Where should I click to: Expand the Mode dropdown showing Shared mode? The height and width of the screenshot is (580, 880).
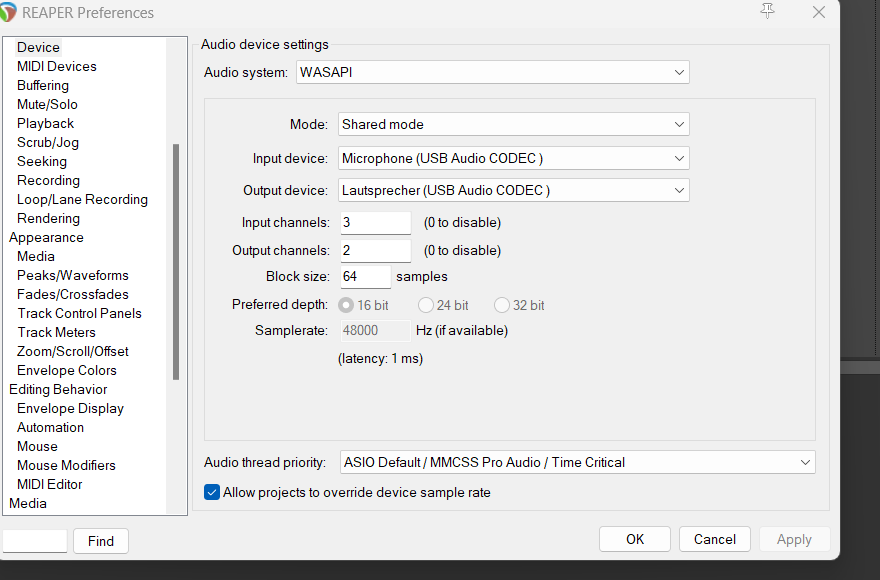[x=513, y=124]
